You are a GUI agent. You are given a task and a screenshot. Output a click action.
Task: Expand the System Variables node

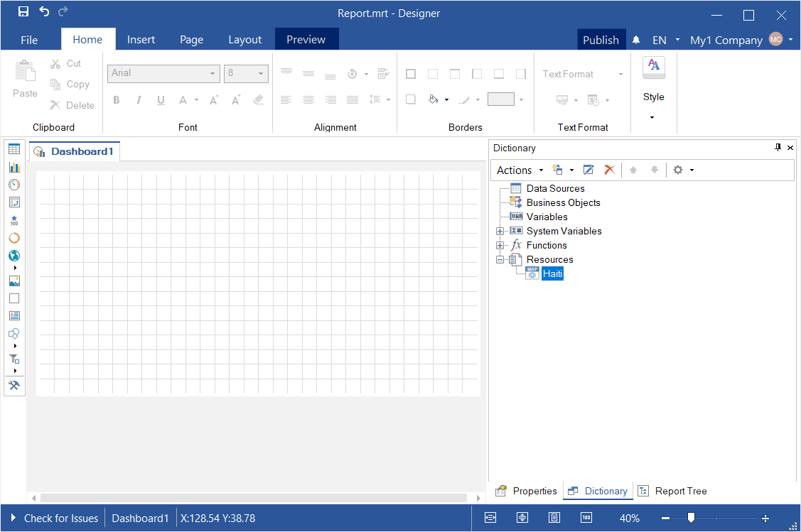[x=500, y=231]
